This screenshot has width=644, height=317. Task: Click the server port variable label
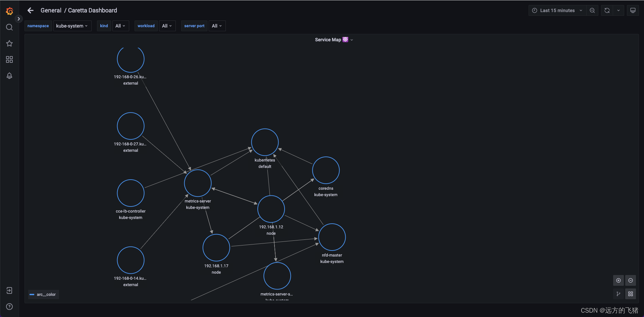194,26
